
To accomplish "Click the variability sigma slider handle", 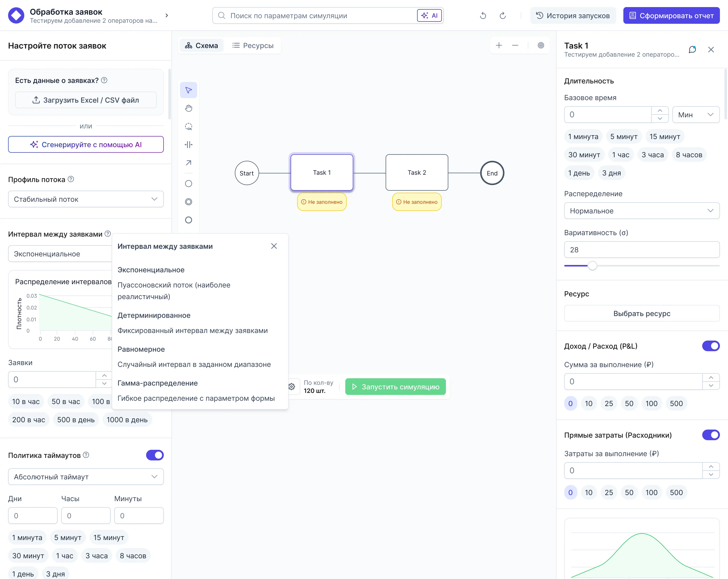I will tap(592, 266).
